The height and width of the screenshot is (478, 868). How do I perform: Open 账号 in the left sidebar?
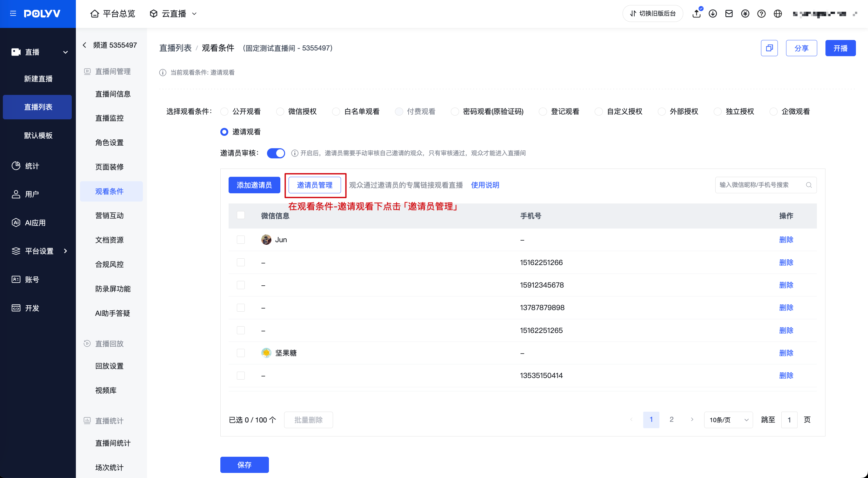26,280
